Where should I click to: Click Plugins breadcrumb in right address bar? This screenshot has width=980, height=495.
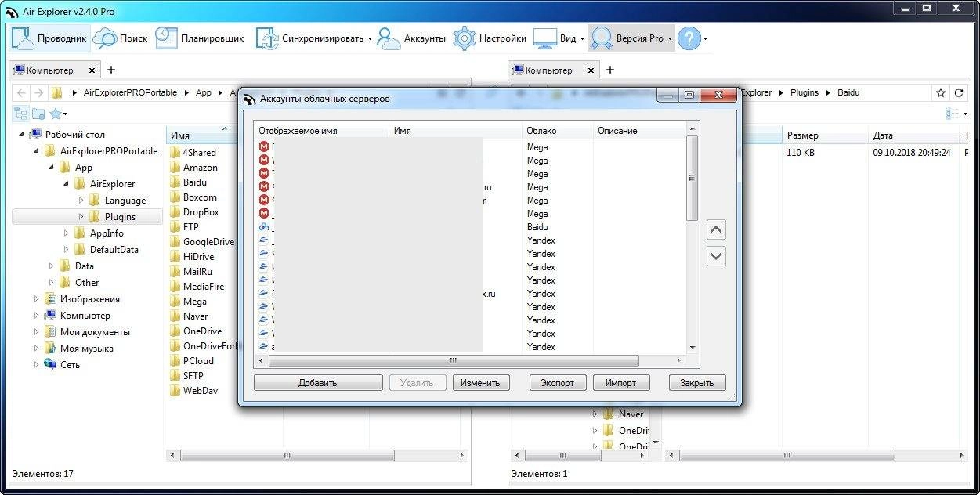[804, 92]
